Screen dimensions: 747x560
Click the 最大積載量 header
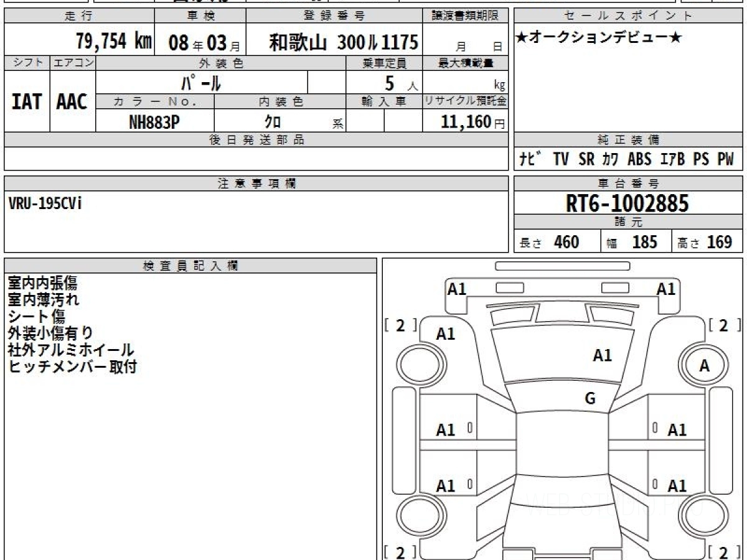coord(466,63)
